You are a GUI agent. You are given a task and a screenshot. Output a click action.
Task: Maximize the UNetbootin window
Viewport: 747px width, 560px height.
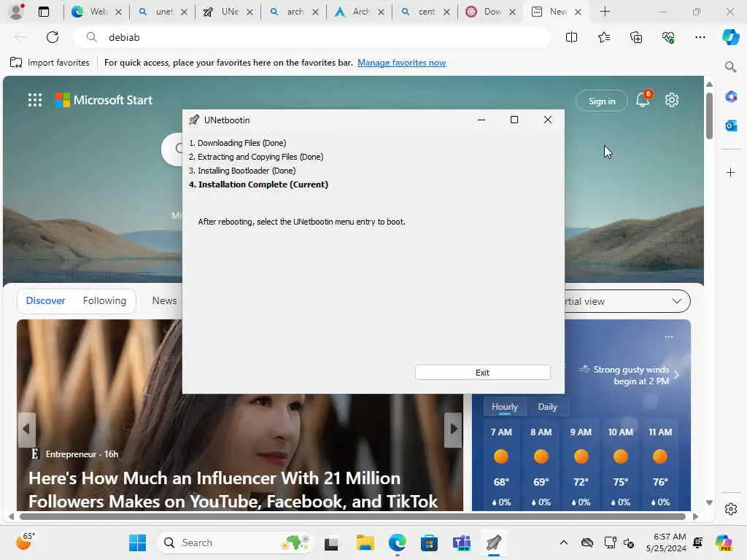[x=514, y=120]
